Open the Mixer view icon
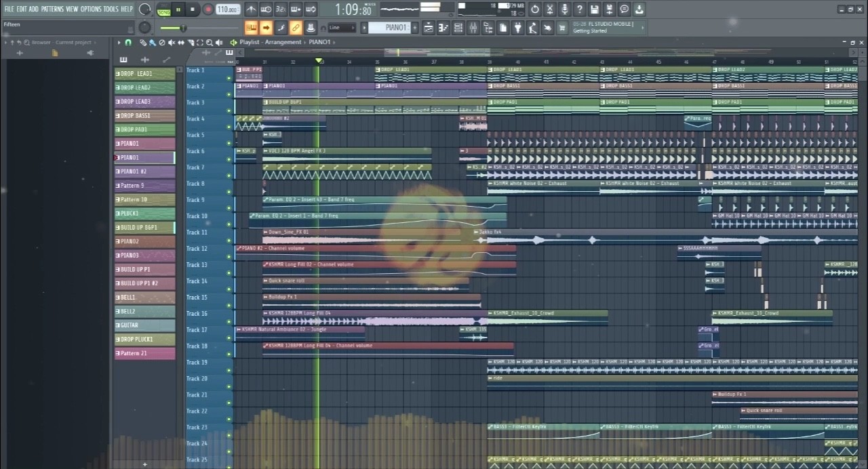The width and height of the screenshot is (868, 469). click(473, 28)
